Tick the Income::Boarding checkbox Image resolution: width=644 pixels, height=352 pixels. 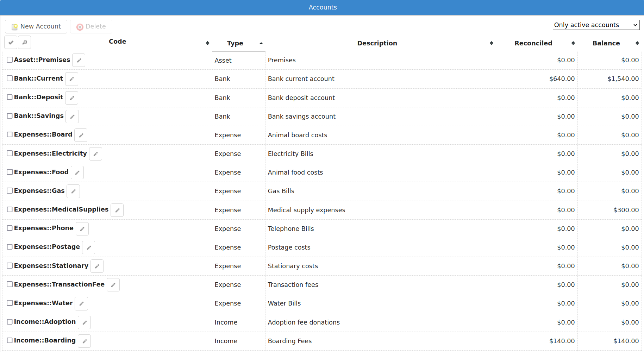pos(10,340)
